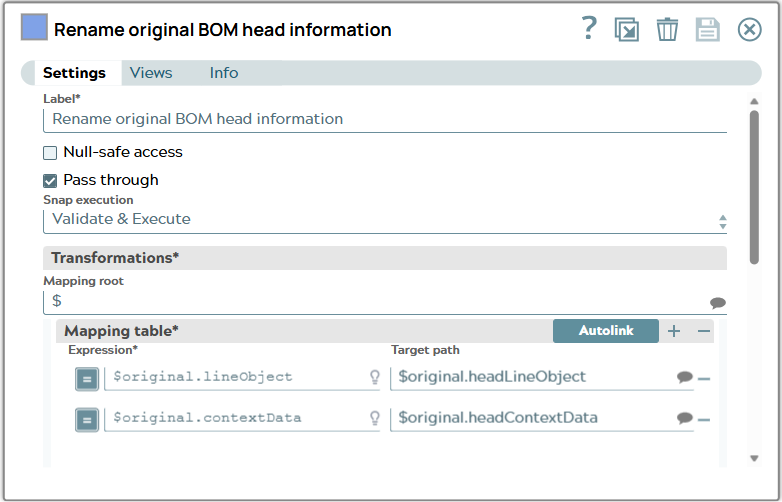Click lightbulb suggest icon for lineObject expression
The height and width of the screenshot is (502, 782).
coord(375,377)
